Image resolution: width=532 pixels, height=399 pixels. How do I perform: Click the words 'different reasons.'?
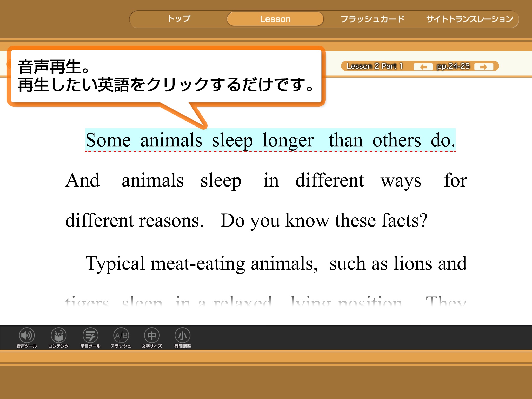134,221
